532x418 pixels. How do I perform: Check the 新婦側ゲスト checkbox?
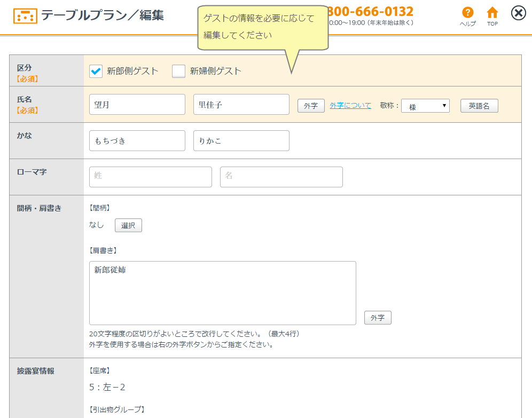178,71
